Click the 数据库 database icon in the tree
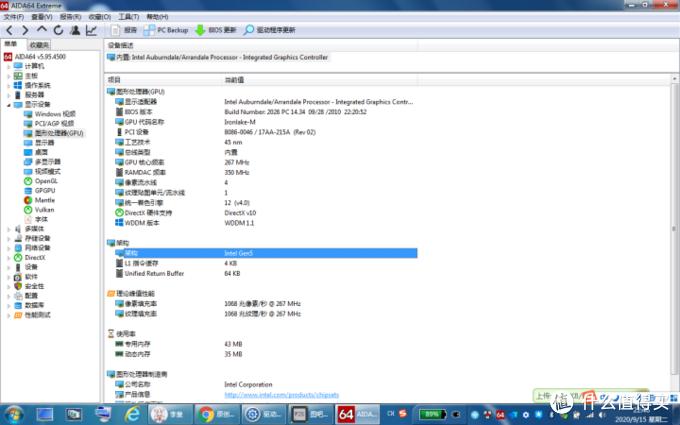The height and width of the screenshot is (425, 680). 18,305
